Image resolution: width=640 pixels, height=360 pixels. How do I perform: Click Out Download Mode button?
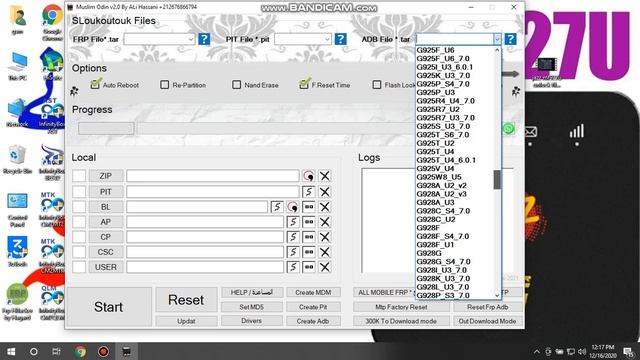click(x=487, y=321)
